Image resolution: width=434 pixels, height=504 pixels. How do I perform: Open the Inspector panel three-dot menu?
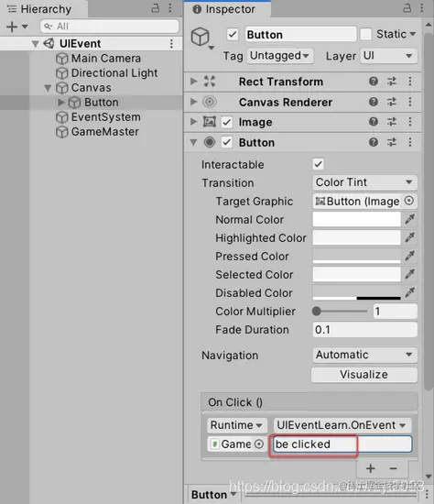pos(422,8)
